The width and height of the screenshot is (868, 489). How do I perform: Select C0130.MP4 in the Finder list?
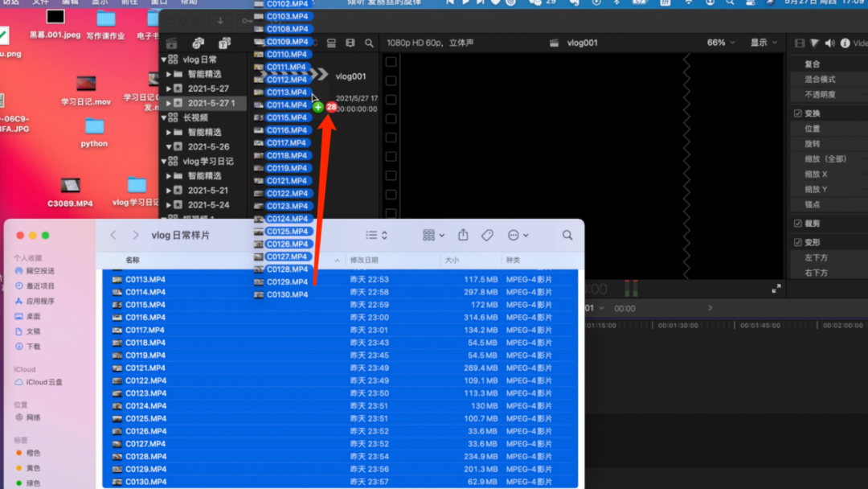pos(340,482)
